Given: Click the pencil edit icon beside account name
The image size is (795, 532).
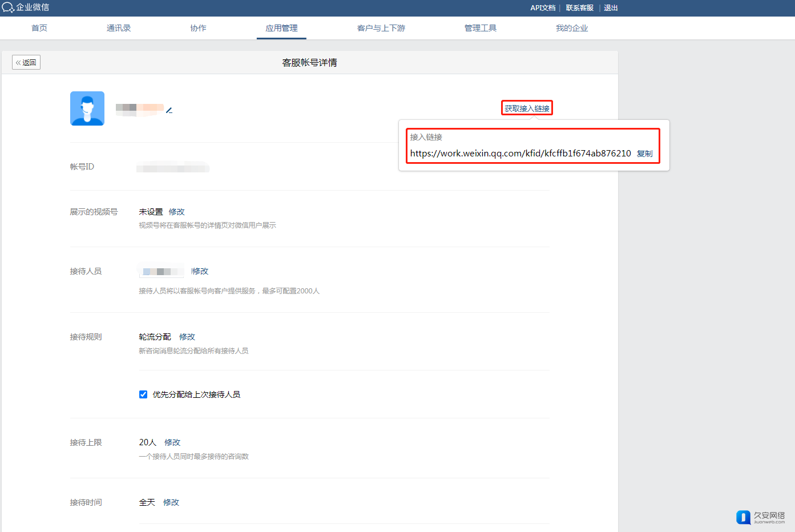Looking at the screenshot, I should pos(170,110).
